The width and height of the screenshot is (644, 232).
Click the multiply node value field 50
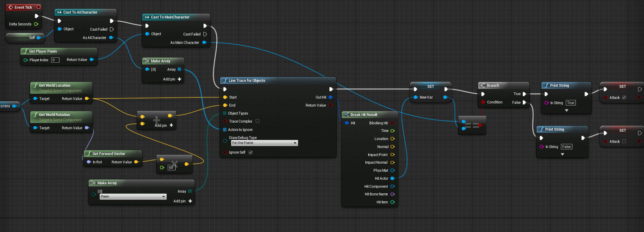tap(171, 168)
